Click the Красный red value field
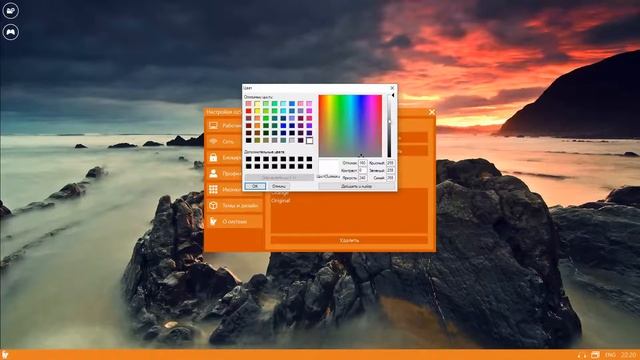 390,163
